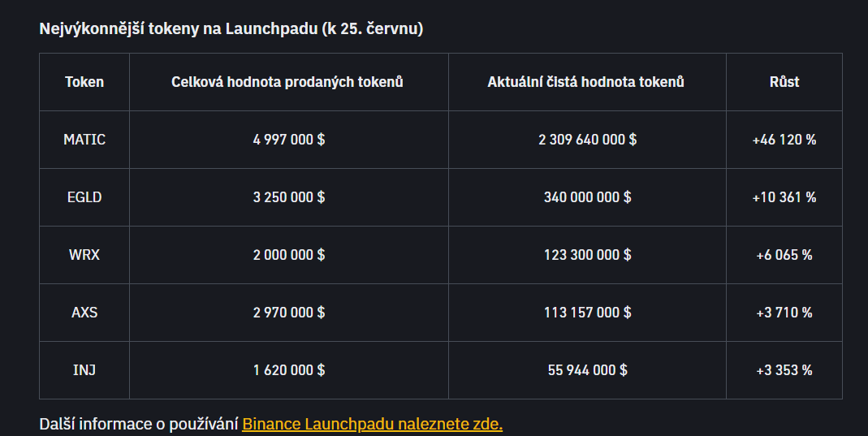Open the Binance Launchpadu naleznete zde link

pos(372,424)
